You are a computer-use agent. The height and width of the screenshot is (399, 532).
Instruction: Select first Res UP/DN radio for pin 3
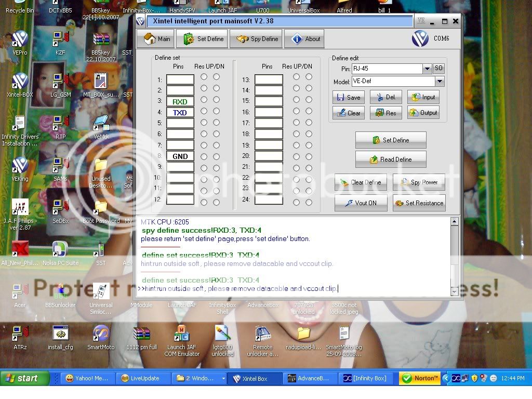tap(204, 100)
